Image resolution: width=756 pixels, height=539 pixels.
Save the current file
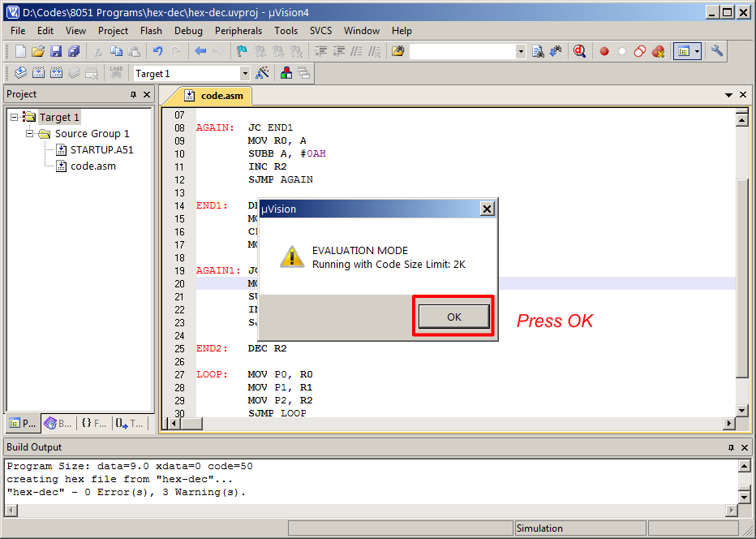tap(56, 51)
